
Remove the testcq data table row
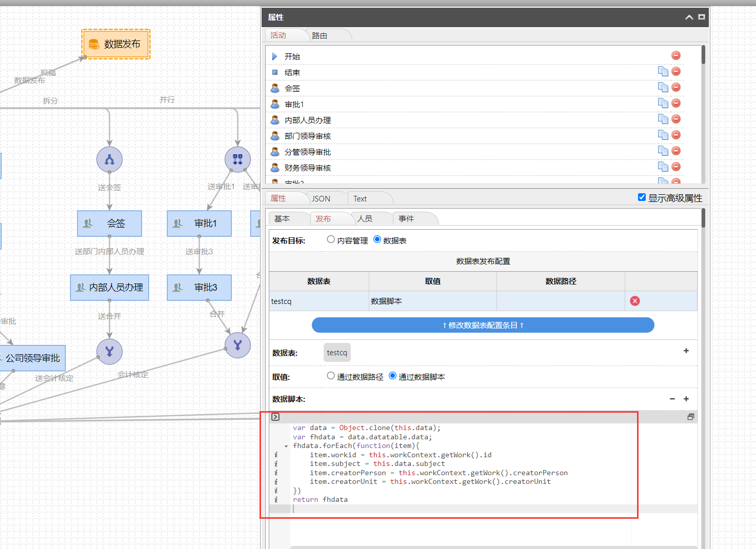tap(635, 301)
